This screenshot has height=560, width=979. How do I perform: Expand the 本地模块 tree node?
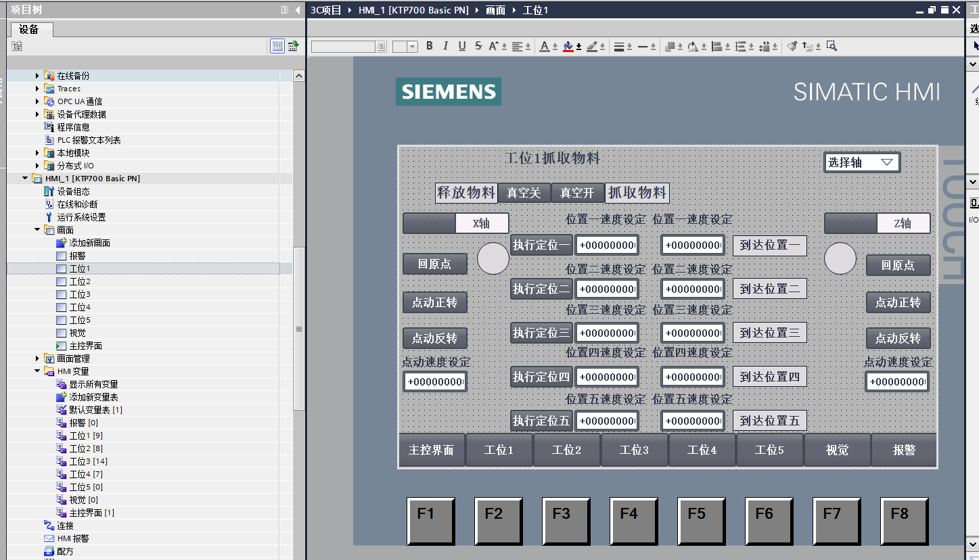pos(38,153)
